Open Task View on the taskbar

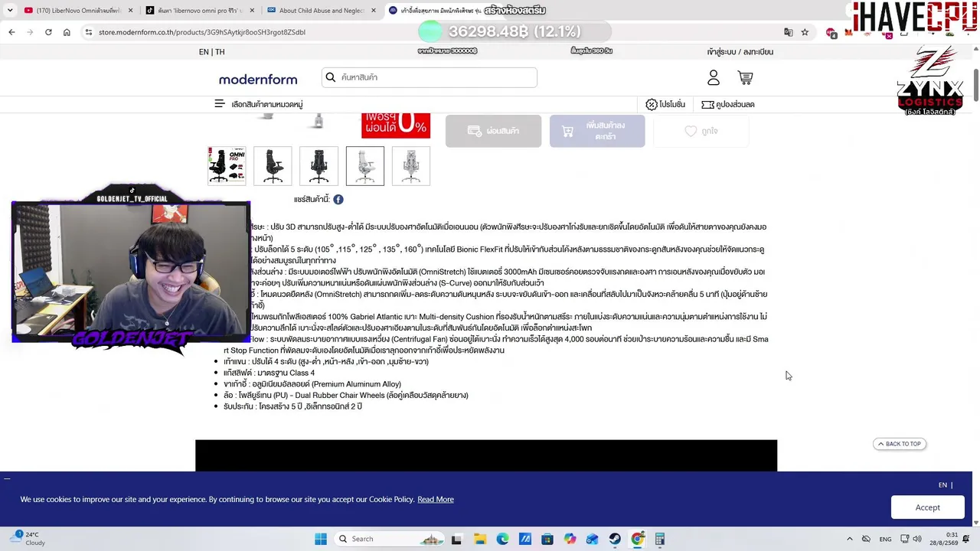457,539
